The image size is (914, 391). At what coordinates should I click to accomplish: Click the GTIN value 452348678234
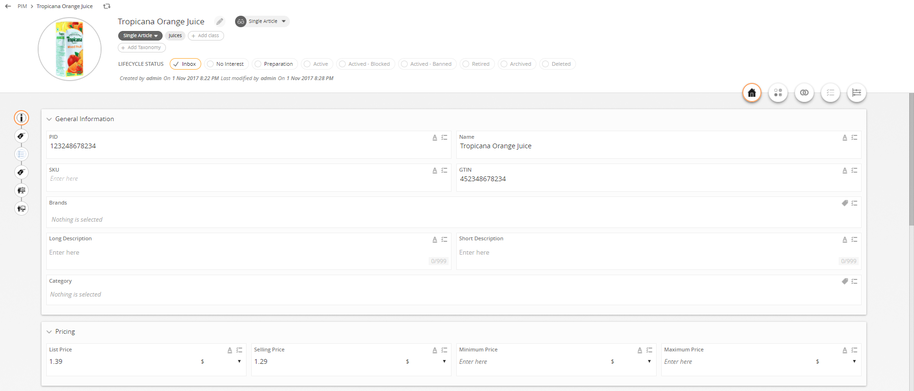(x=483, y=179)
